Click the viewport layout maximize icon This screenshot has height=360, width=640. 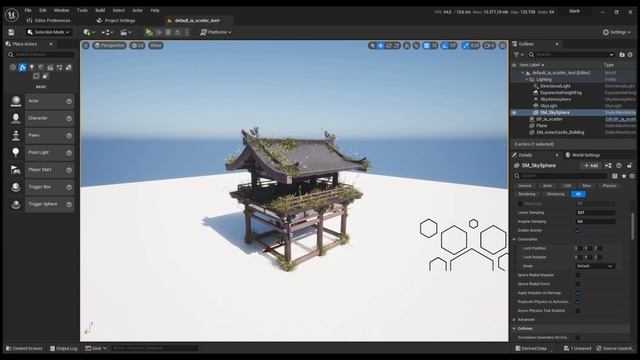(503, 46)
